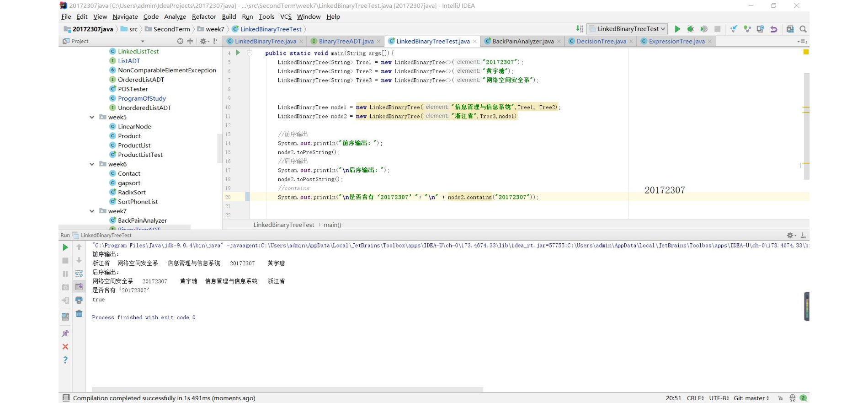Image resolution: width=868 pixels, height=403 pixels.
Task: Click the Restore Layout icon in Run panel
Action: pos(65,317)
